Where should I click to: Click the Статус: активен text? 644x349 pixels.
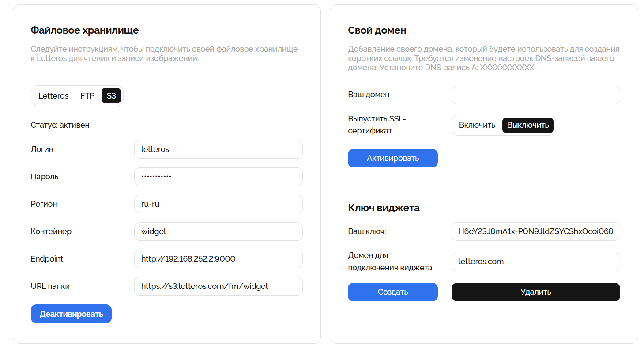(x=60, y=125)
